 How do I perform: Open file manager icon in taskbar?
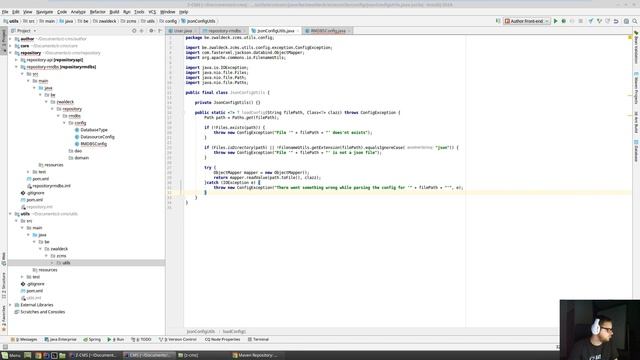click(x=62, y=356)
